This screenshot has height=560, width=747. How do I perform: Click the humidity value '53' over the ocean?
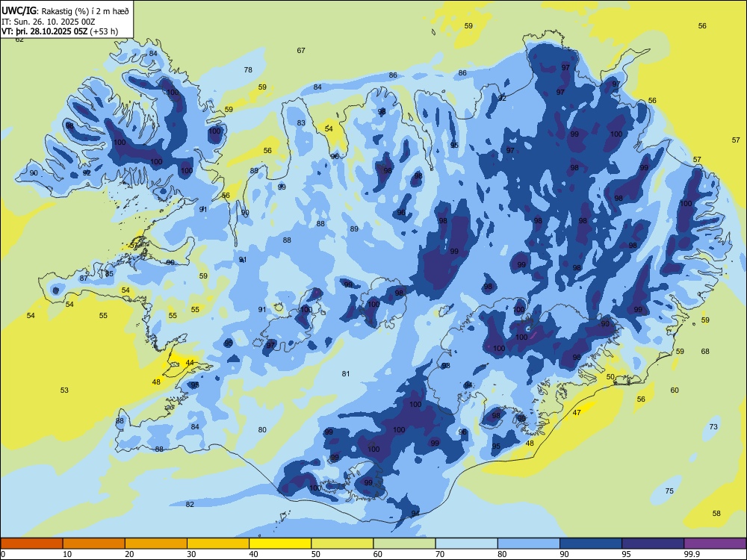tap(64, 390)
